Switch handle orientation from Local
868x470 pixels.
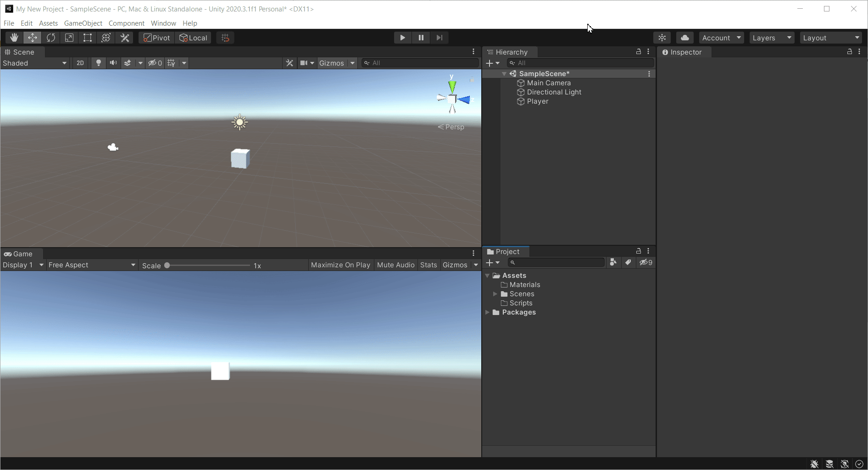pyautogui.click(x=193, y=38)
